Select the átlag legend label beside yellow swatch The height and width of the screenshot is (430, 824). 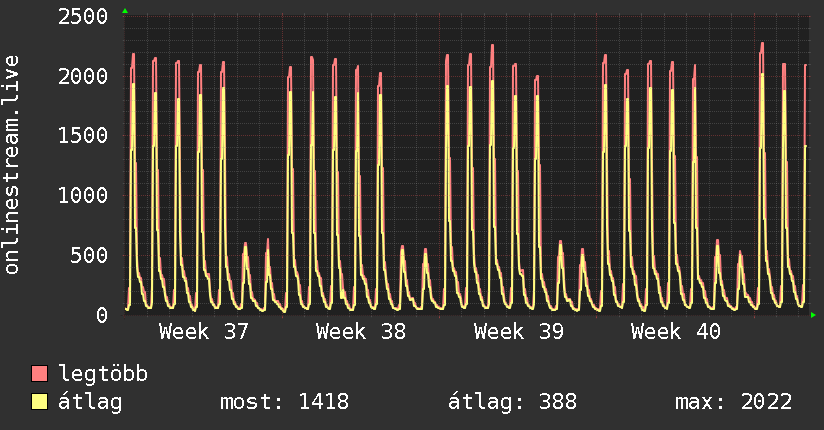click(90, 402)
